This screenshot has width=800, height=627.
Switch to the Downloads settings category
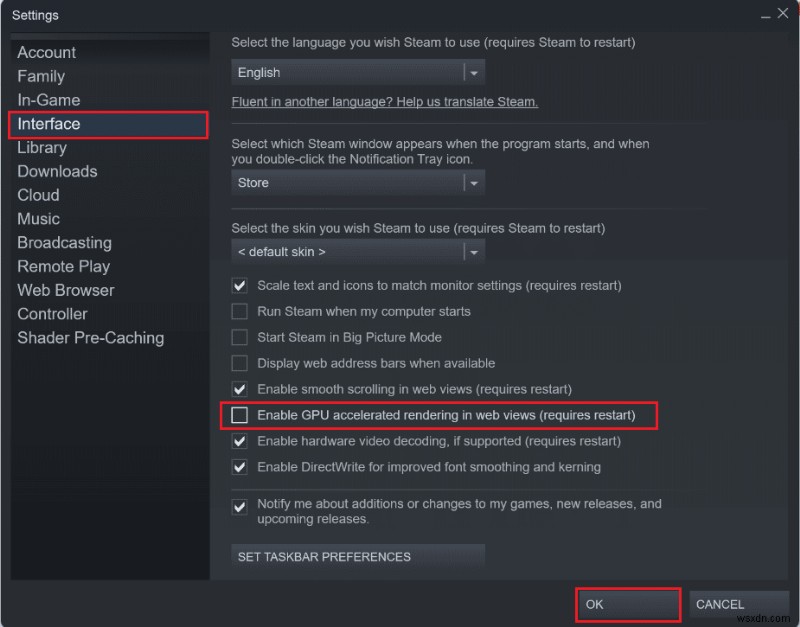click(x=57, y=171)
